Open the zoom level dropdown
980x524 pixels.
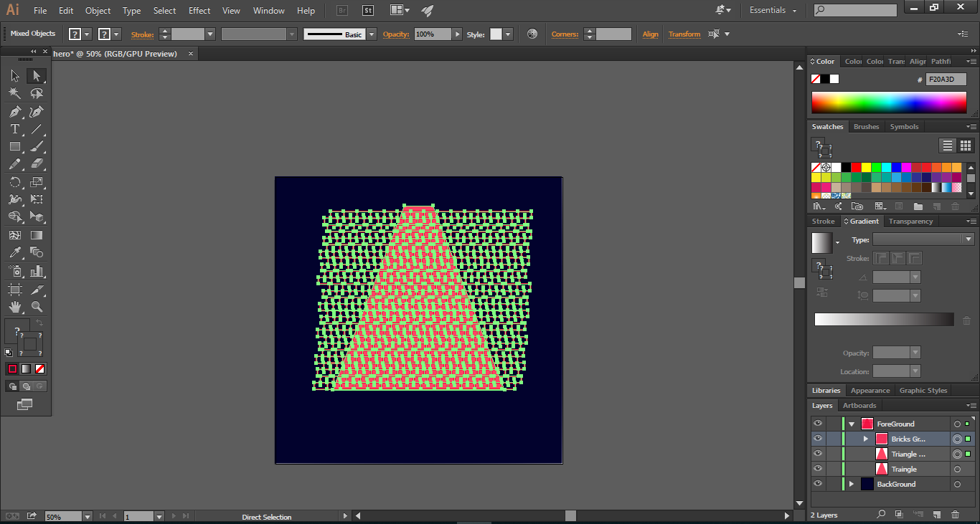(87, 515)
